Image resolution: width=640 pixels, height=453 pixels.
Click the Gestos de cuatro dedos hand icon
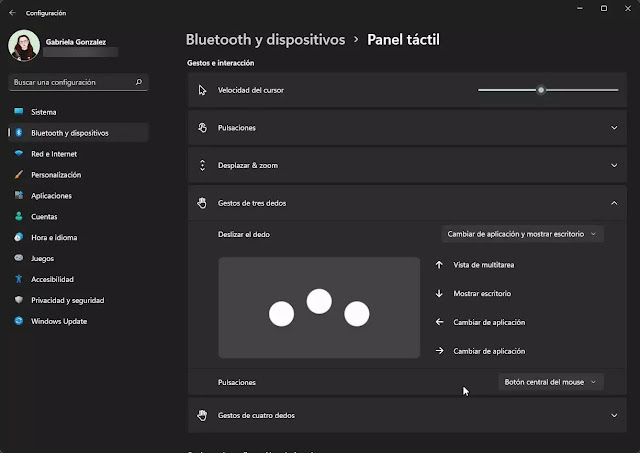[x=202, y=415]
